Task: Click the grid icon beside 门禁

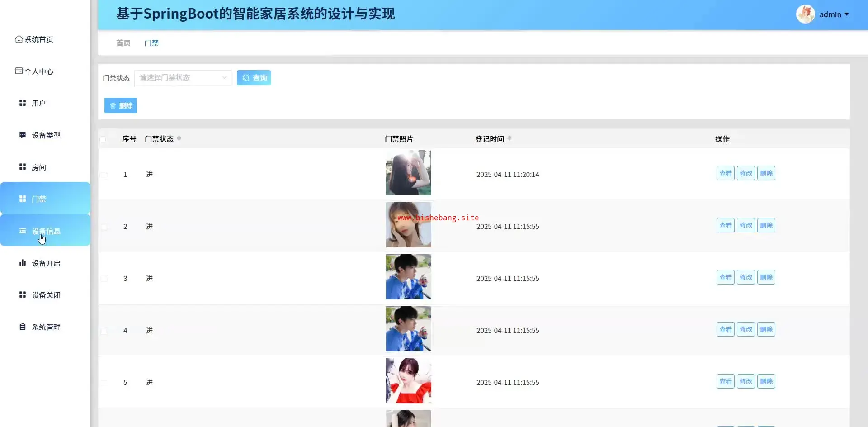Action: [23, 199]
